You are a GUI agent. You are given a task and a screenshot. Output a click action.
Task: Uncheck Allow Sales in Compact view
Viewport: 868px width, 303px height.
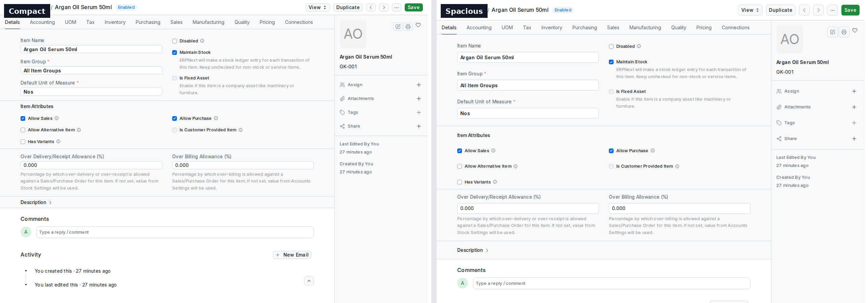23,119
